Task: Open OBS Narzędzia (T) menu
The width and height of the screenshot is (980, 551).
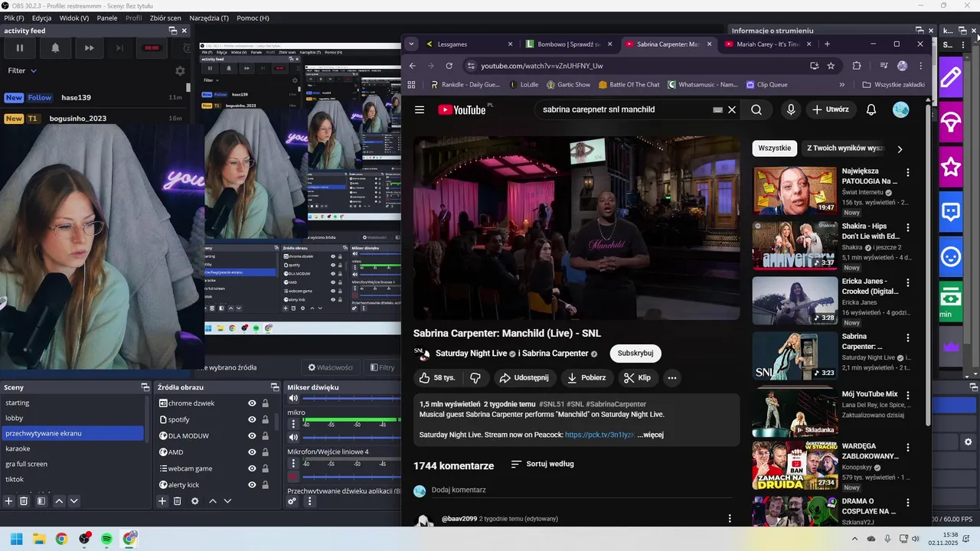Action: click(x=209, y=18)
